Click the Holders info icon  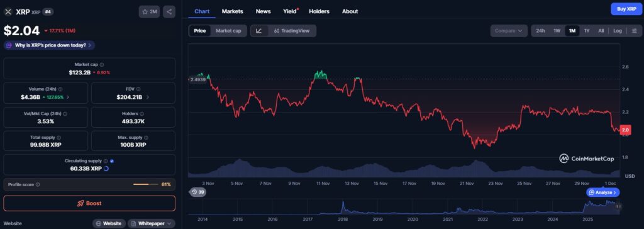(x=142, y=113)
